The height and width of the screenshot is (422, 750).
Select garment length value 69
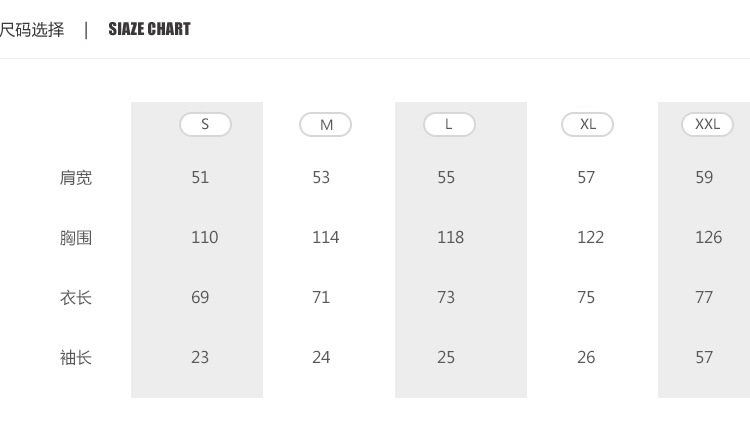(200, 297)
